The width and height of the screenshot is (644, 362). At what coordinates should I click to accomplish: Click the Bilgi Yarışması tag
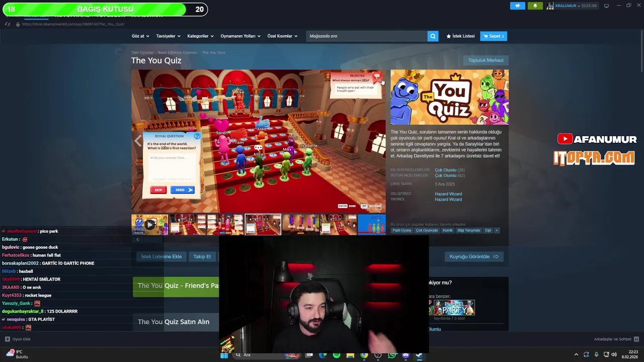(469, 230)
